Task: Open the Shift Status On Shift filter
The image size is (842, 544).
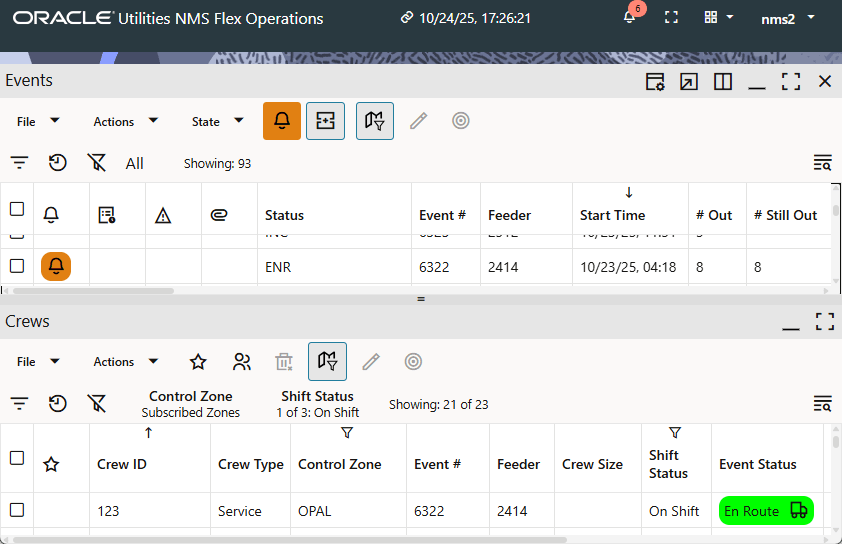Action: pyautogui.click(x=317, y=404)
